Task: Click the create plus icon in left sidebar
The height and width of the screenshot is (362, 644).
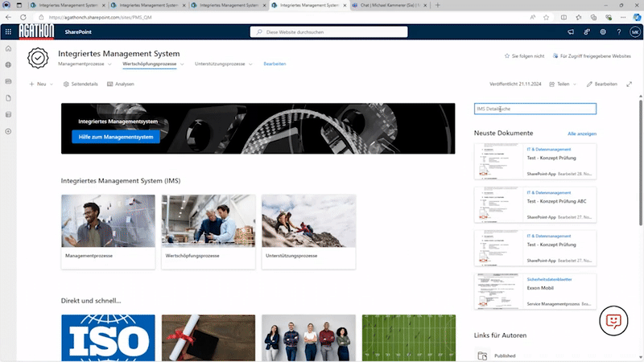Action: point(9,131)
